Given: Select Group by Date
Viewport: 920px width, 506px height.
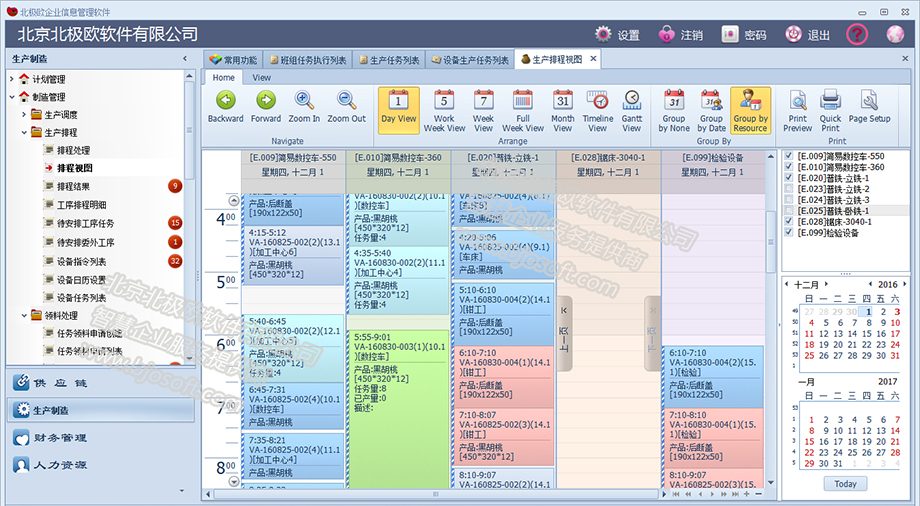Looking at the screenshot, I should coord(711,110).
